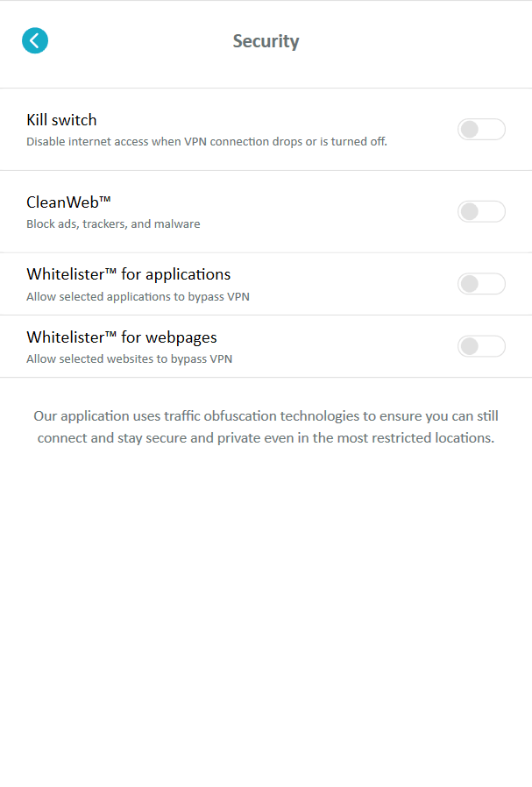Click the Security page heading

[x=266, y=41]
